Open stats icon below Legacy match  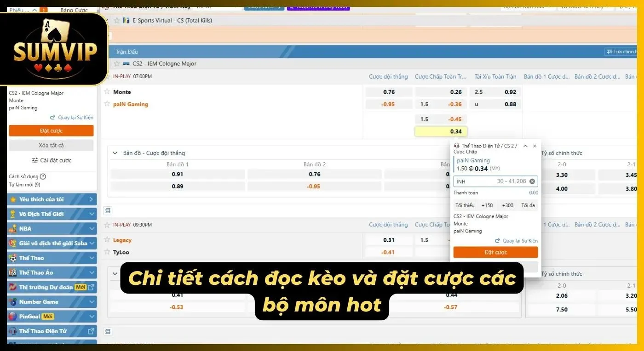[108, 331]
